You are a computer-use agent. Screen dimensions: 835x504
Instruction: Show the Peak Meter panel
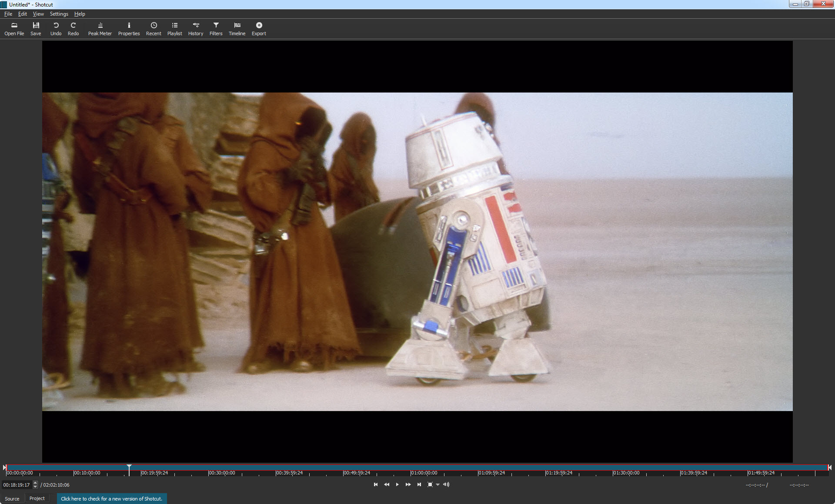(x=100, y=29)
